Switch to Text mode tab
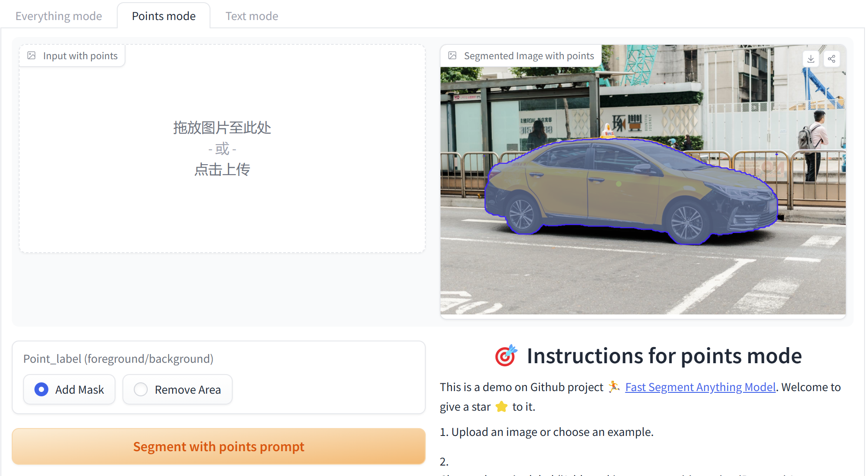Viewport: 868px width, 476px height. [251, 16]
